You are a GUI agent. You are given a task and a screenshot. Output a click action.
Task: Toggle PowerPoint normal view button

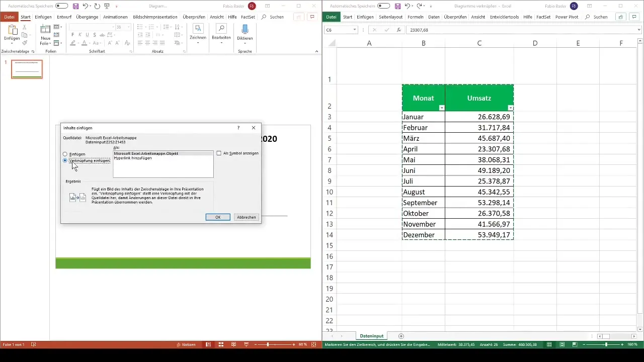(x=208, y=344)
